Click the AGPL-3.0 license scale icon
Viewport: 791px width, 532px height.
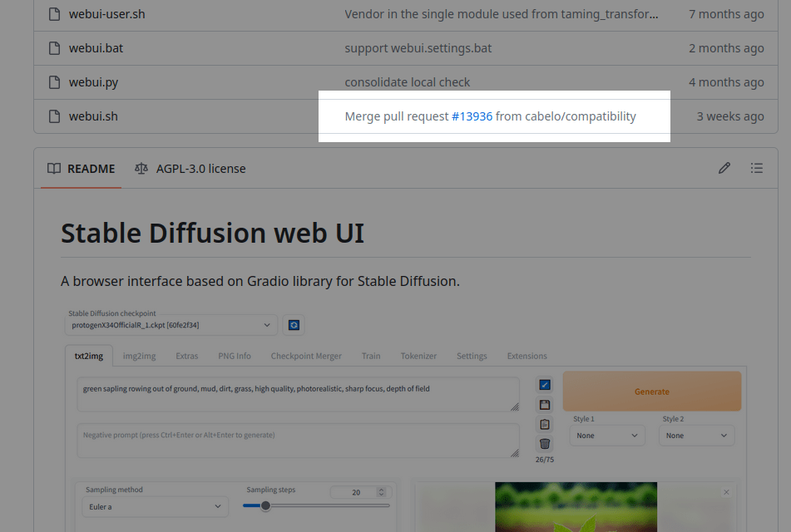(x=141, y=169)
